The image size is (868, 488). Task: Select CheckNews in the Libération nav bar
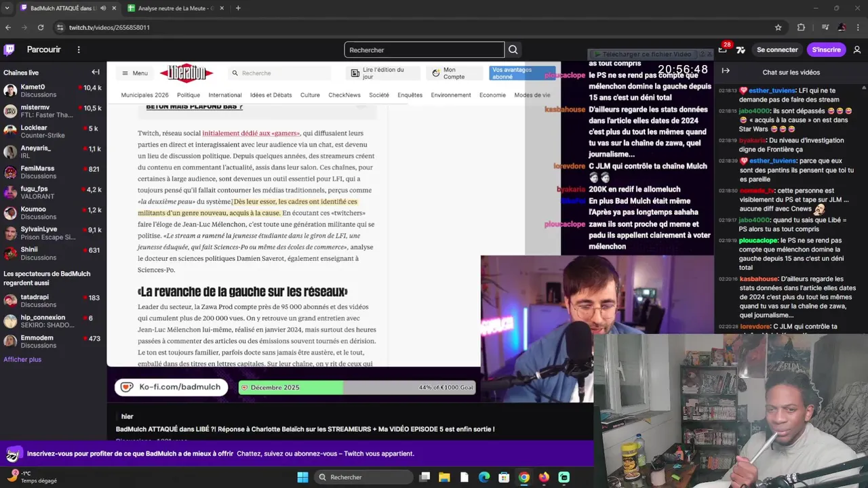click(344, 95)
